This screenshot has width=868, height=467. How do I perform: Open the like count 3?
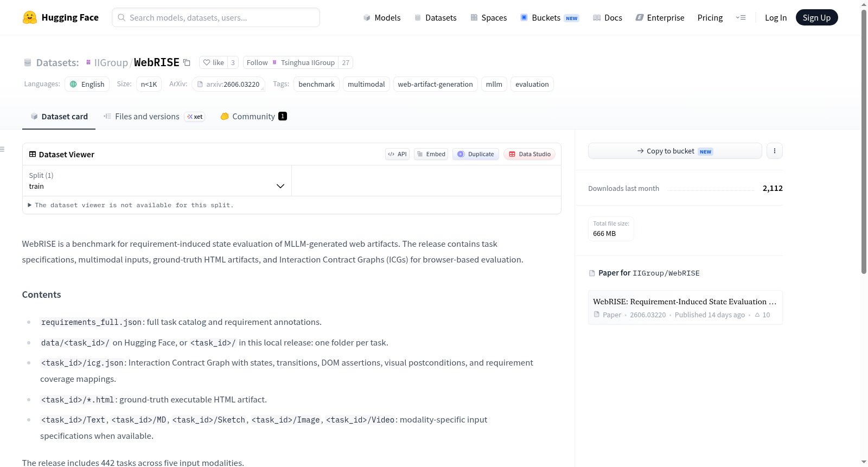tap(233, 62)
